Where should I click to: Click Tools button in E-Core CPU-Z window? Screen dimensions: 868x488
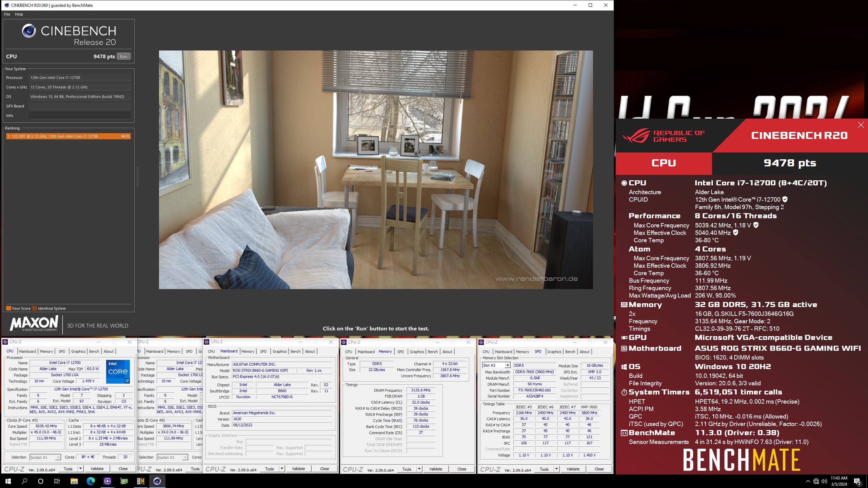195,469
